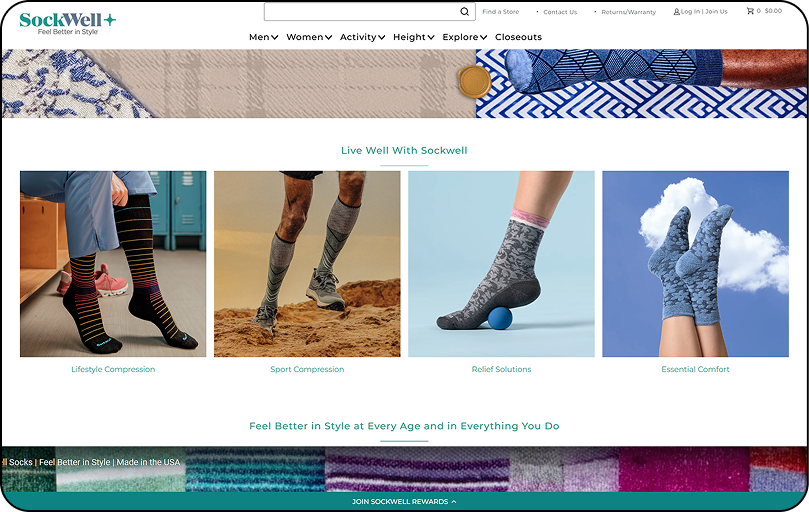This screenshot has width=809, height=512.
Task: Open the Lifestyle Compression image tile
Action: [x=113, y=263]
